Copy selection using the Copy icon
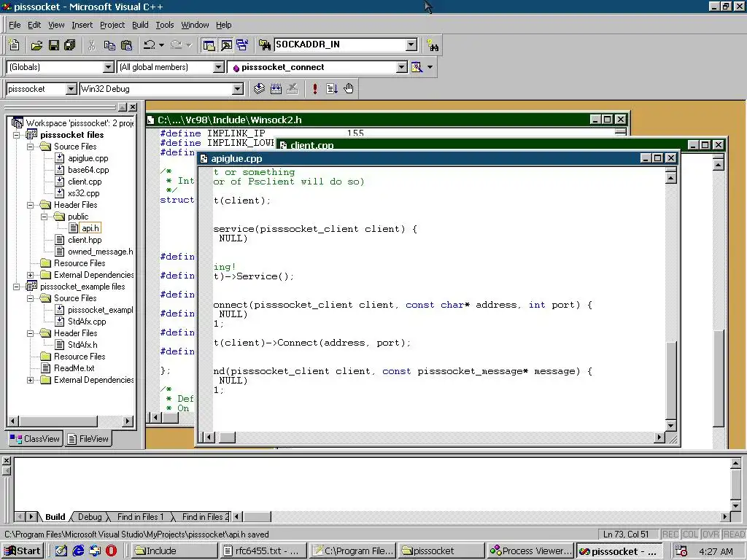This screenshot has width=747, height=560. pyautogui.click(x=109, y=44)
